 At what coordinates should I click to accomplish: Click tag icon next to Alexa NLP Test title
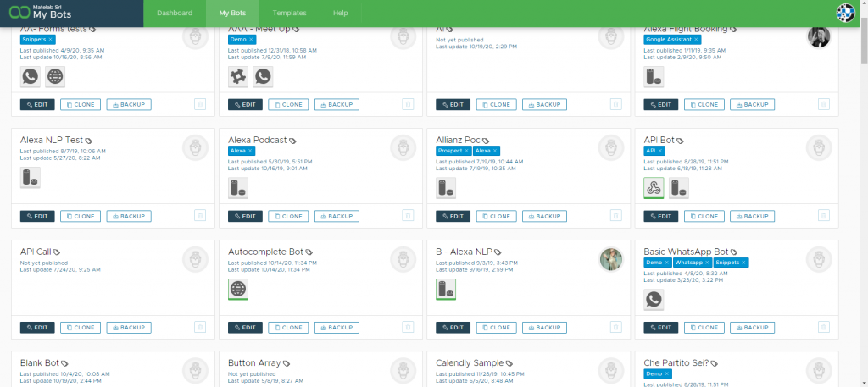click(x=88, y=141)
